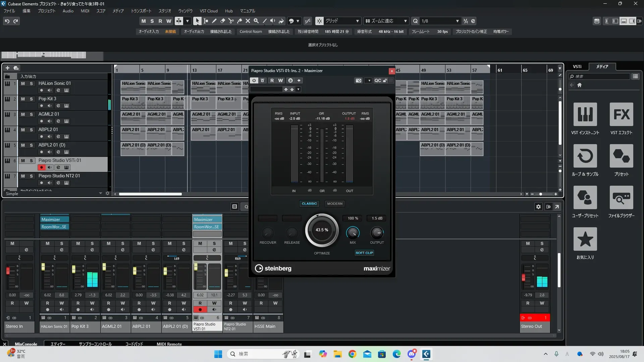Select the Scissors split tool
The image size is (644, 362).
click(231, 21)
